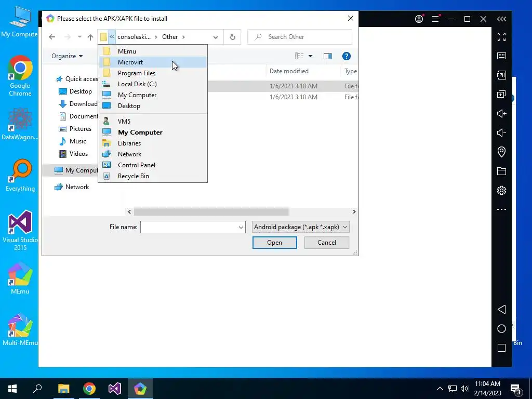Tap Android home circle button
Screen dimensions: 532x399
(501, 328)
